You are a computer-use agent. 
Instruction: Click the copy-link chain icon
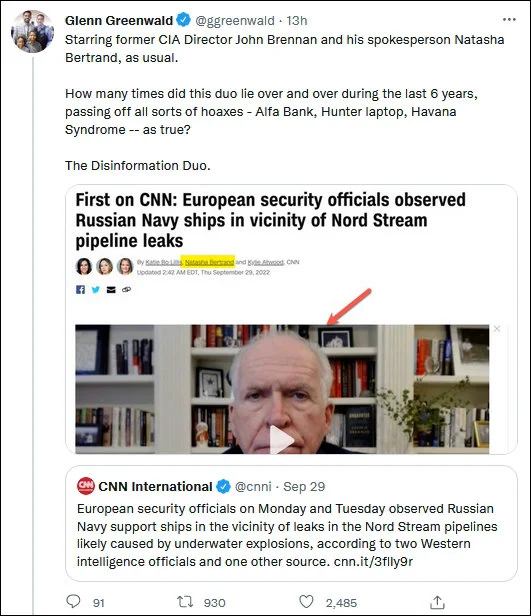coord(126,290)
